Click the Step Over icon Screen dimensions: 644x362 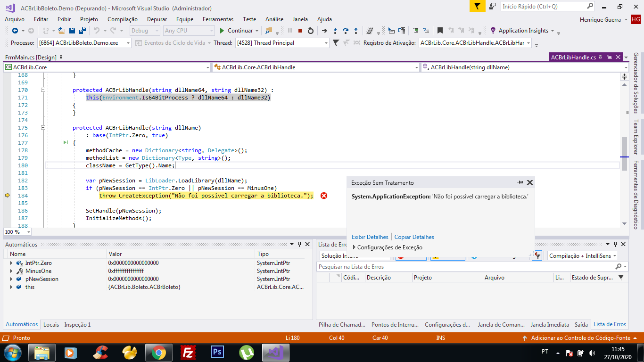click(x=346, y=31)
